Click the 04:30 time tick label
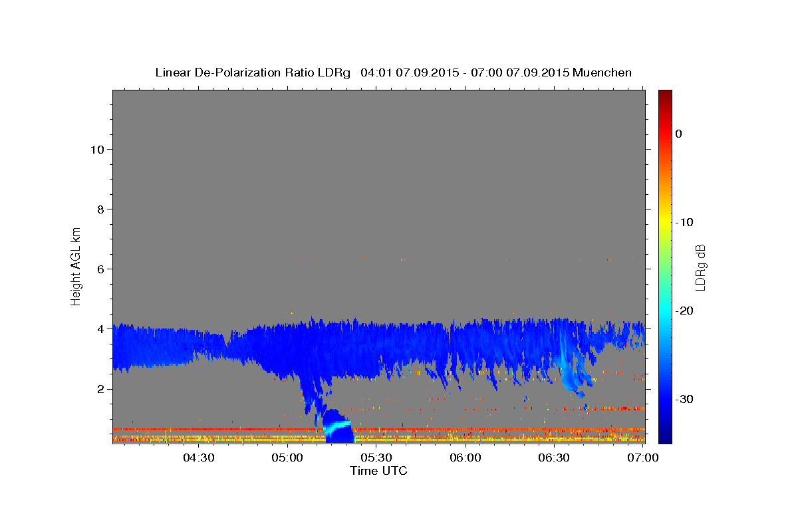798x532 pixels. 198,458
